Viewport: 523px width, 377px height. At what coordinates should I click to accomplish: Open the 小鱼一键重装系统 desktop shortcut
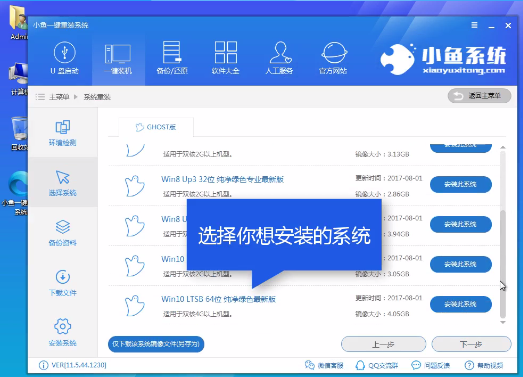coord(15,193)
